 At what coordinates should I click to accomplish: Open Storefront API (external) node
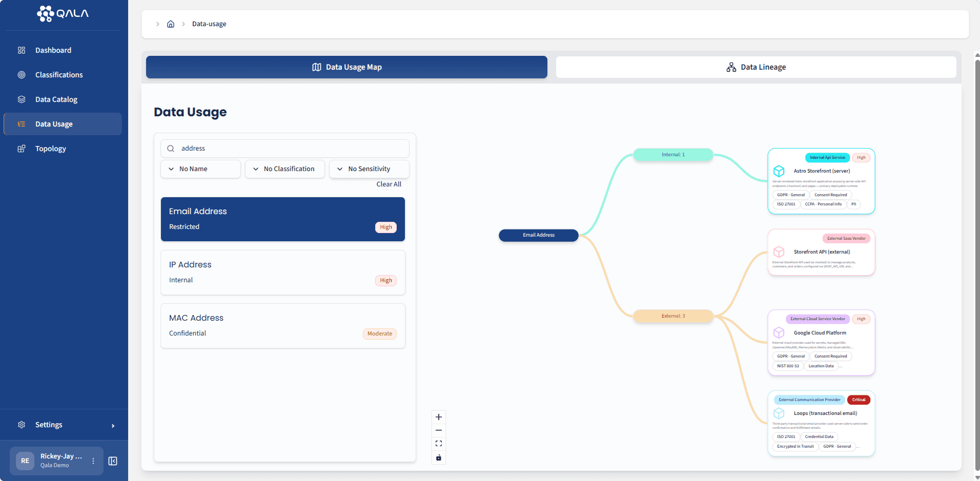[821, 253]
